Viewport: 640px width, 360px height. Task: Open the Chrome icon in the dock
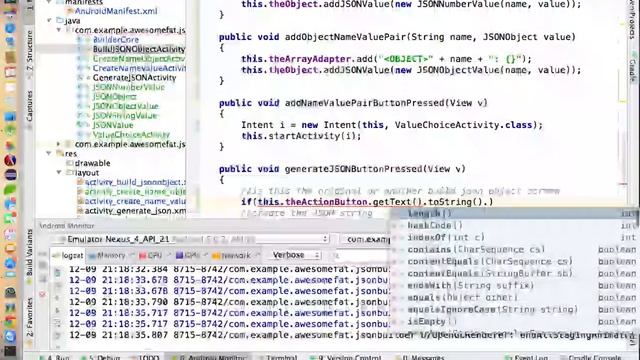[x=10, y=322]
